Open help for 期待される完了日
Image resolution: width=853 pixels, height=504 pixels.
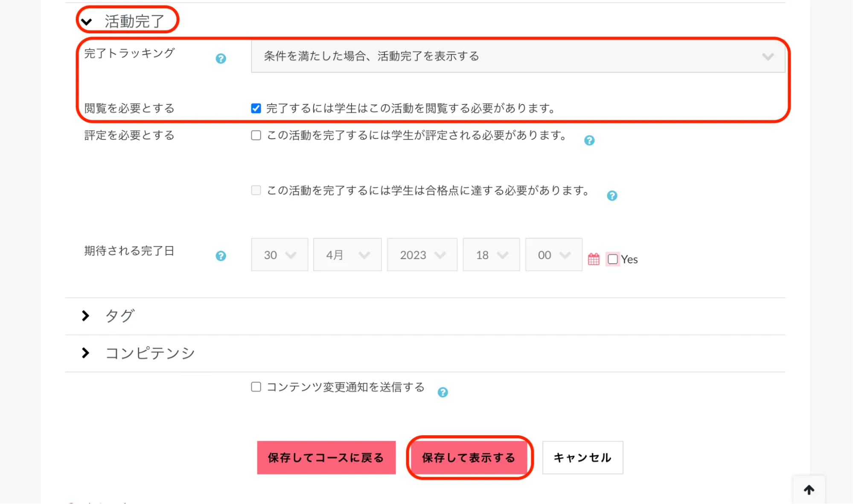221,256
